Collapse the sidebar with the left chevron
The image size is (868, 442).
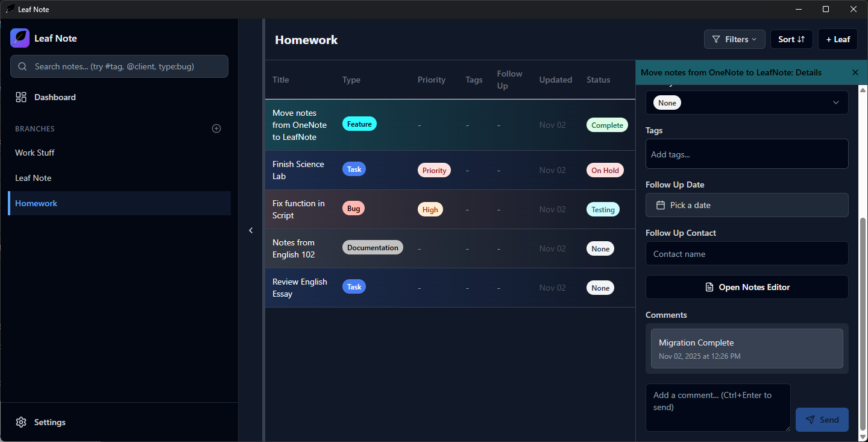251,230
